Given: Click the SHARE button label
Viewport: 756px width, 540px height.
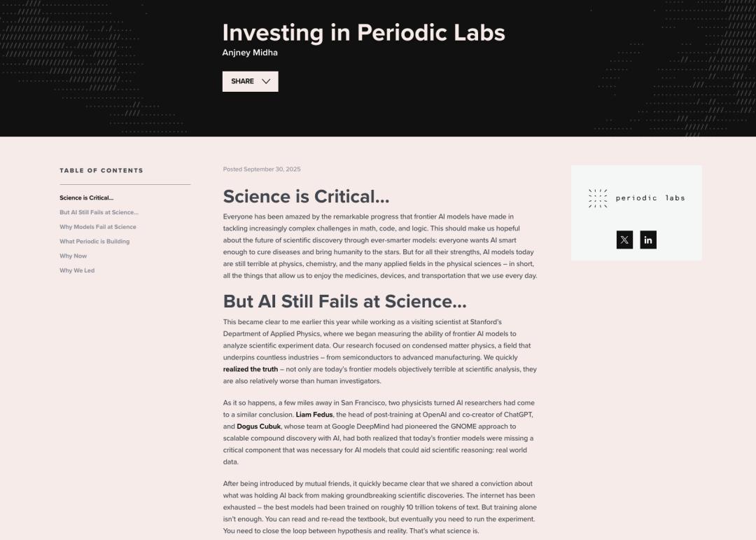Looking at the screenshot, I should (242, 81).
